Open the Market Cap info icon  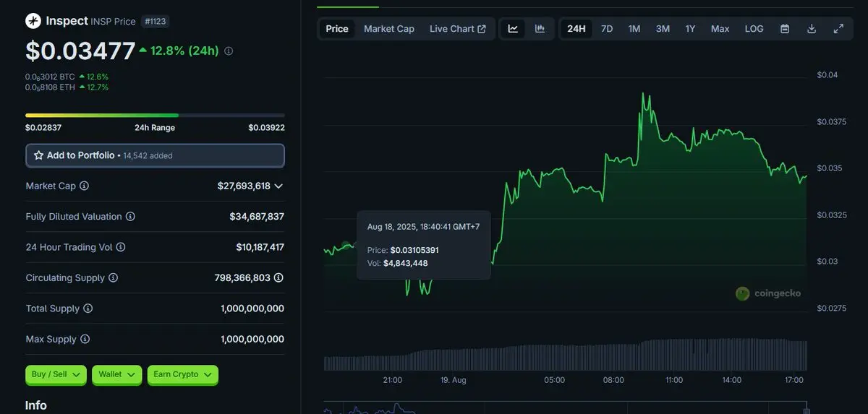(84, 186)
